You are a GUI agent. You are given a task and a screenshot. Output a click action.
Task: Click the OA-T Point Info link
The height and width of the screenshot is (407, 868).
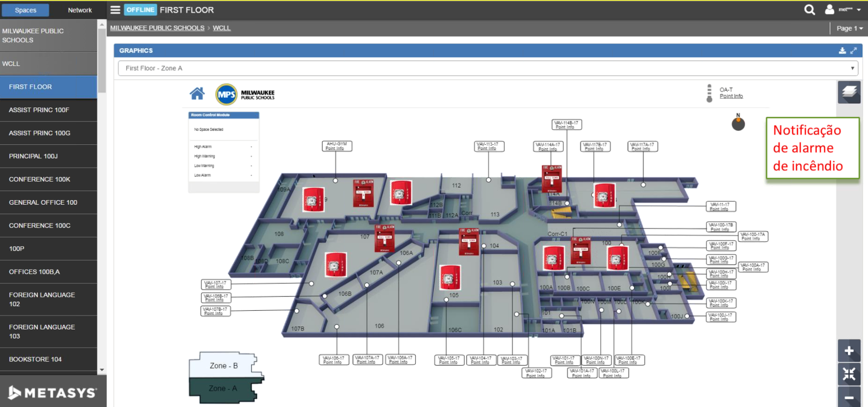click(x=731, y=96)
